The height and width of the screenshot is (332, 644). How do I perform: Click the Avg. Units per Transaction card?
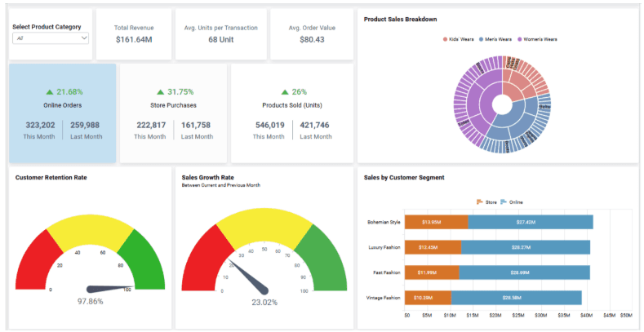pos(221,34)
